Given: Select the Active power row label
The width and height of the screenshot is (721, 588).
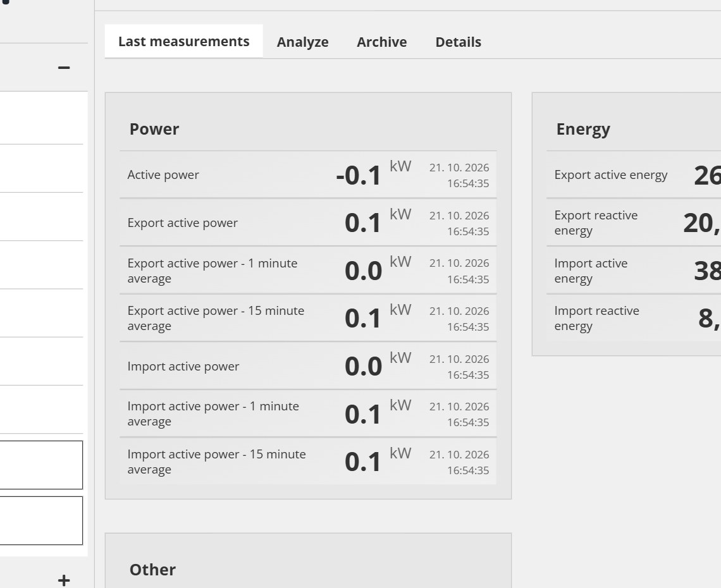Looking at the screenshot, I should click(x=163, y=175).
